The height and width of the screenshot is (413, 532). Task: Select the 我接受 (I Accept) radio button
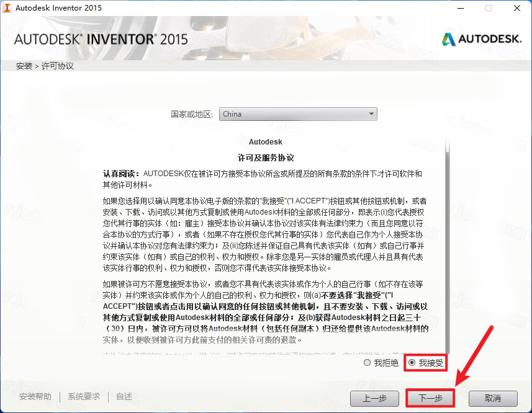412,363
